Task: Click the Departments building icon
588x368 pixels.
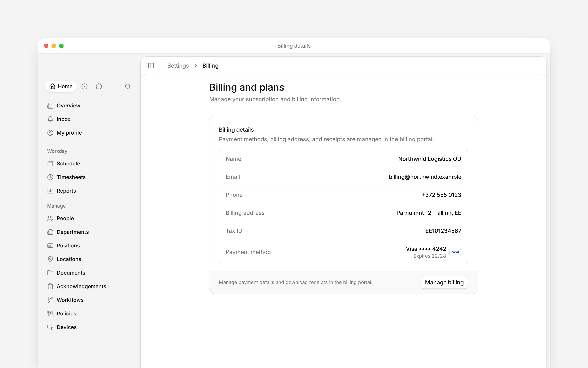Action: point(50,232)
